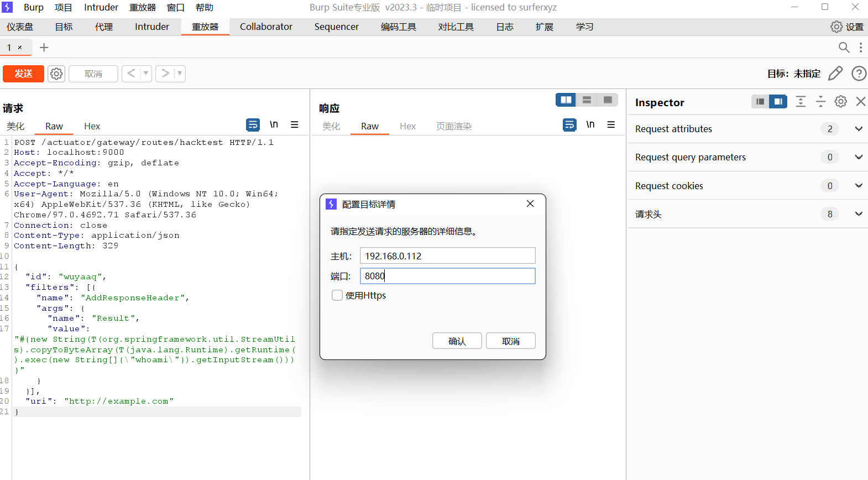Go to previous request history arrow

(x=131, y=74)
